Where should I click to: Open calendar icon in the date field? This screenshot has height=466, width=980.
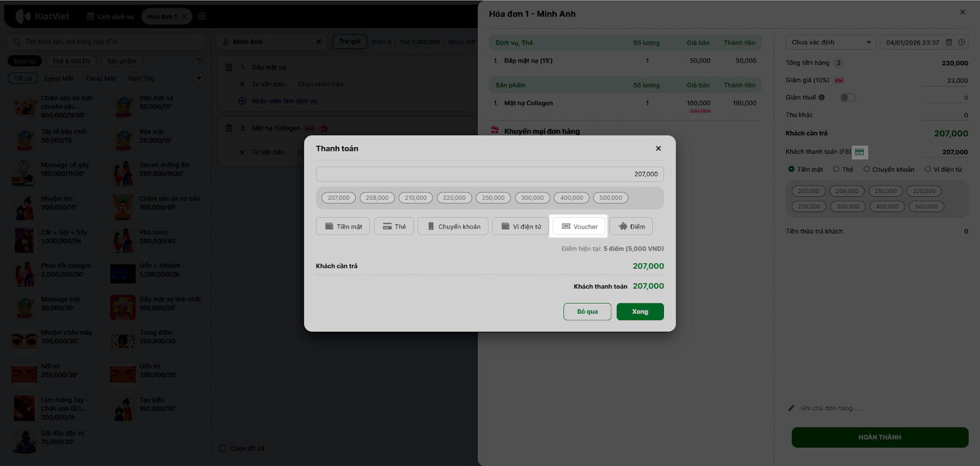coord(949,42)
